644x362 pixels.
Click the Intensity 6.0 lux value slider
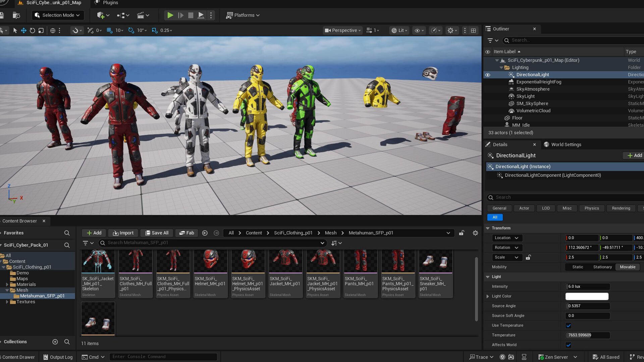[588, 287]
